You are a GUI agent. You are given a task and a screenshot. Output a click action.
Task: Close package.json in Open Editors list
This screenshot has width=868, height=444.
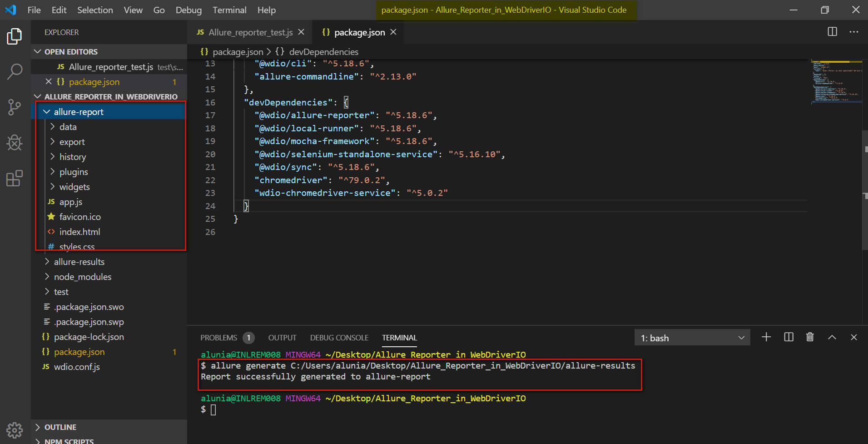pyautogui.click(x=49, y=82)
